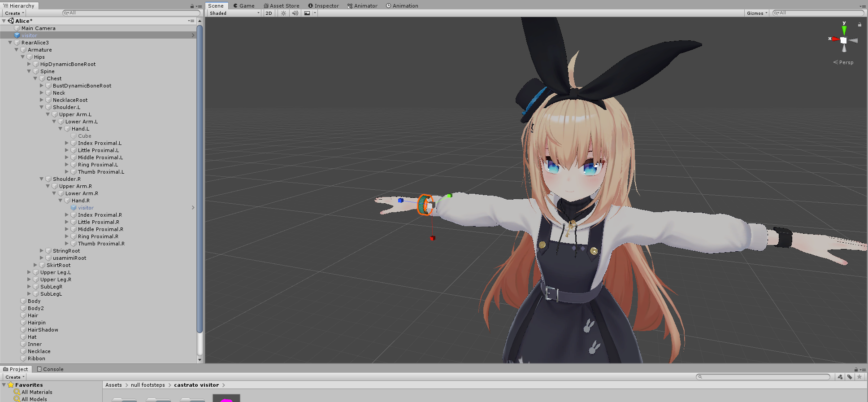Open Gizmos dropdown menu

pos(757,13)
